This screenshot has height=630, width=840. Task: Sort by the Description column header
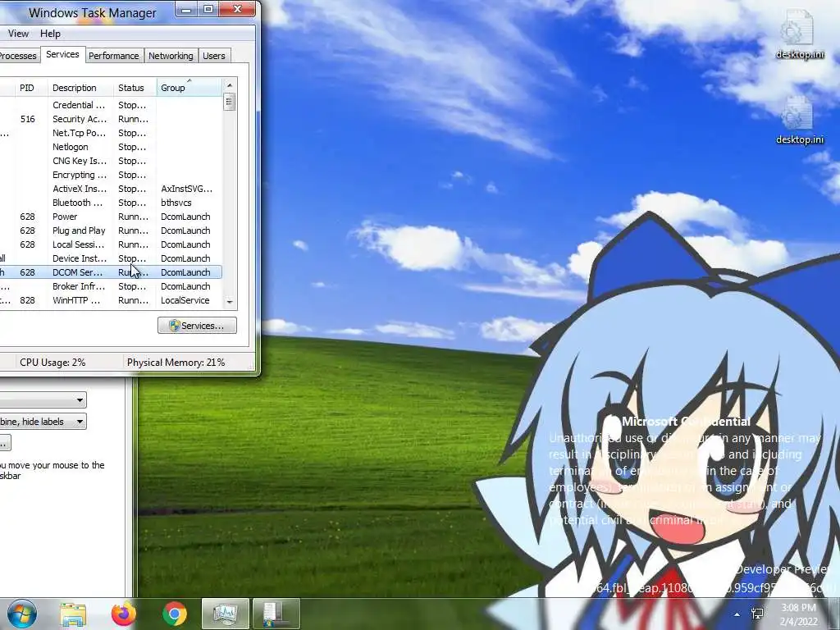80,87
